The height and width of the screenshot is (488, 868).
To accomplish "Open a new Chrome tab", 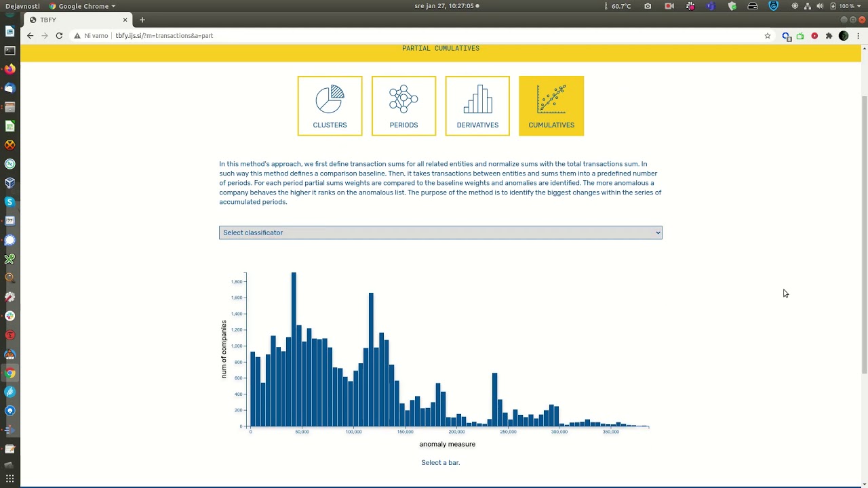I will pyautogui.click(x=142, y=20).
